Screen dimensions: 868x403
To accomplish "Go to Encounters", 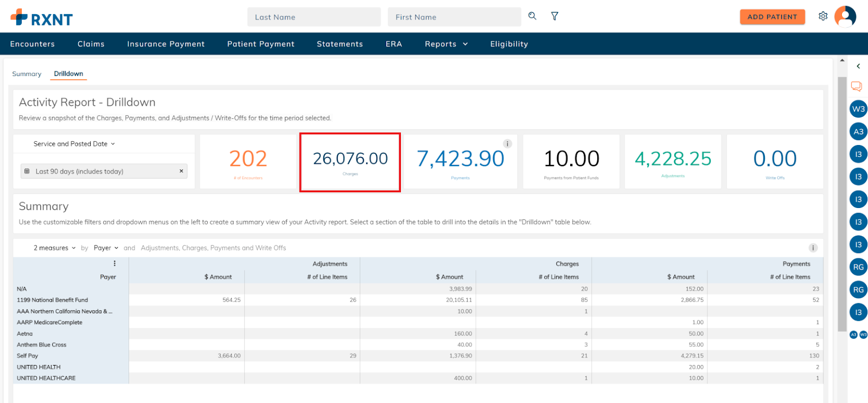I will click(33, 44).
